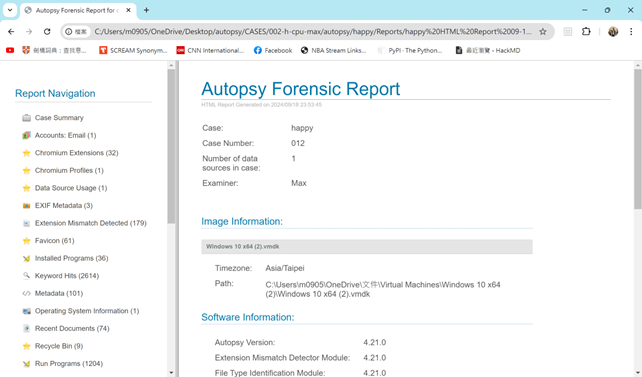Screen dimensions: 642x377
Task: Open the Case Summary briefcase icon
Action: [x=27, y=118]
